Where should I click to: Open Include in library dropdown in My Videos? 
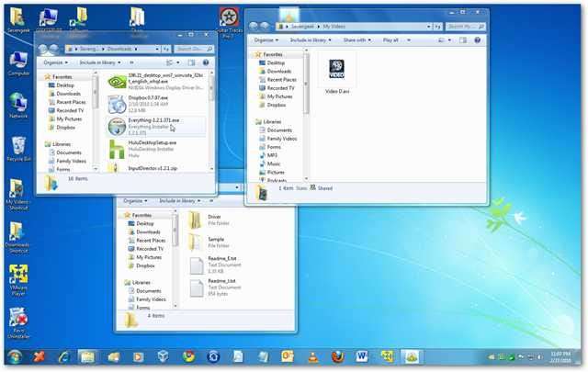pos(311,40)
